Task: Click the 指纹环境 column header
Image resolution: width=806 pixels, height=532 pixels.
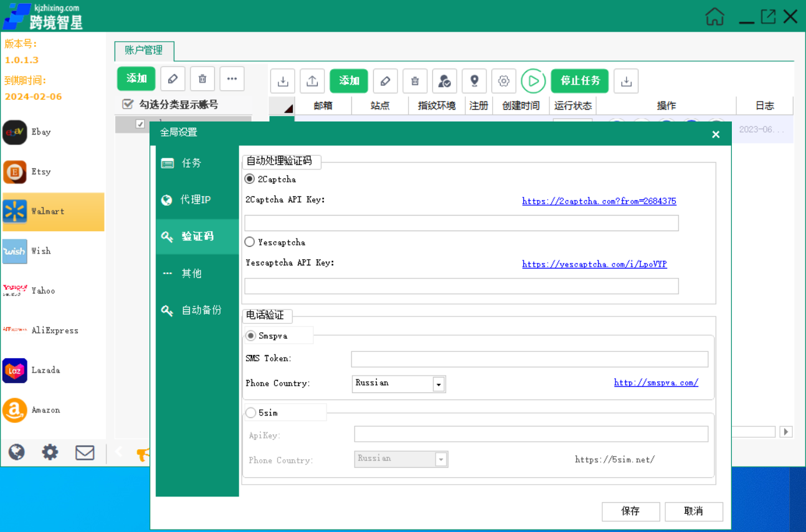Action: pos(437,106)
